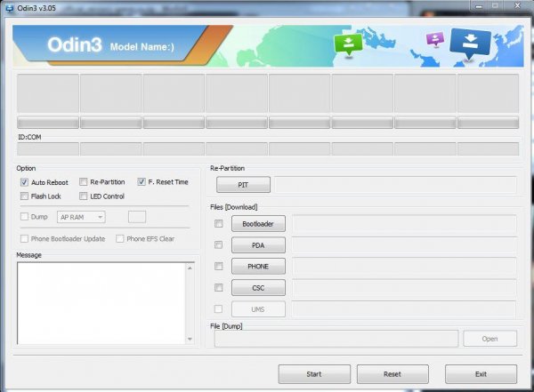This screenshot has width=534, height=392.
Task: Click the Reset button
Action: click(x=392, y=374)
